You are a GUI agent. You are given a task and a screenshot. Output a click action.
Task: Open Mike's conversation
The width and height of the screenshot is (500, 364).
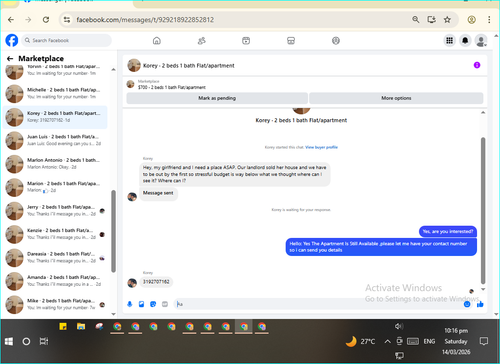point(55,304)
